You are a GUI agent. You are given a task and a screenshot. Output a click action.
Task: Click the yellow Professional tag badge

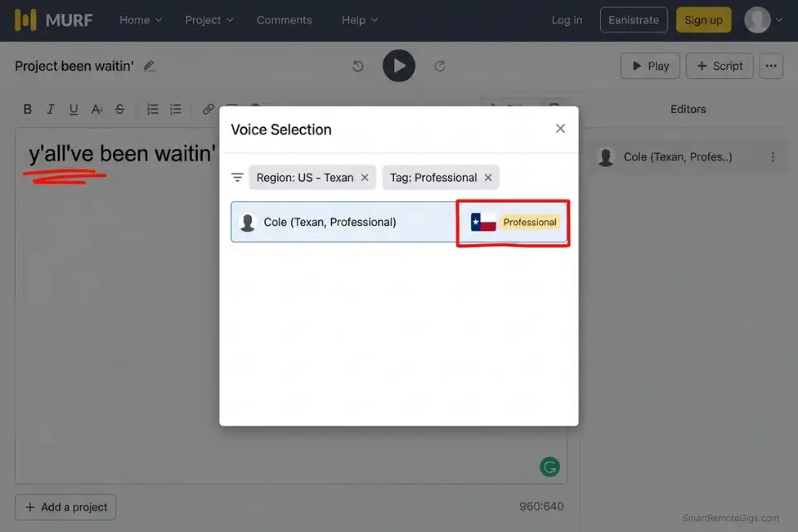coord(530,222)
